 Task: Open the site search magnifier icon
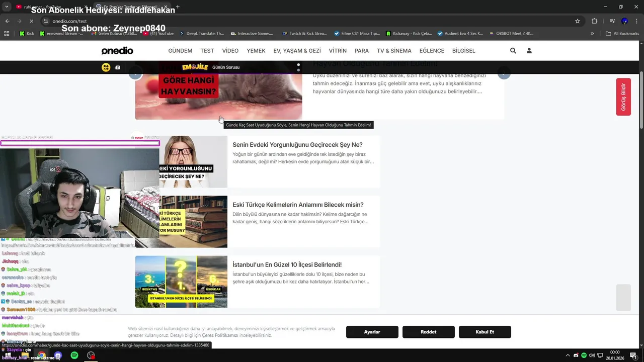tap(513, 51)
